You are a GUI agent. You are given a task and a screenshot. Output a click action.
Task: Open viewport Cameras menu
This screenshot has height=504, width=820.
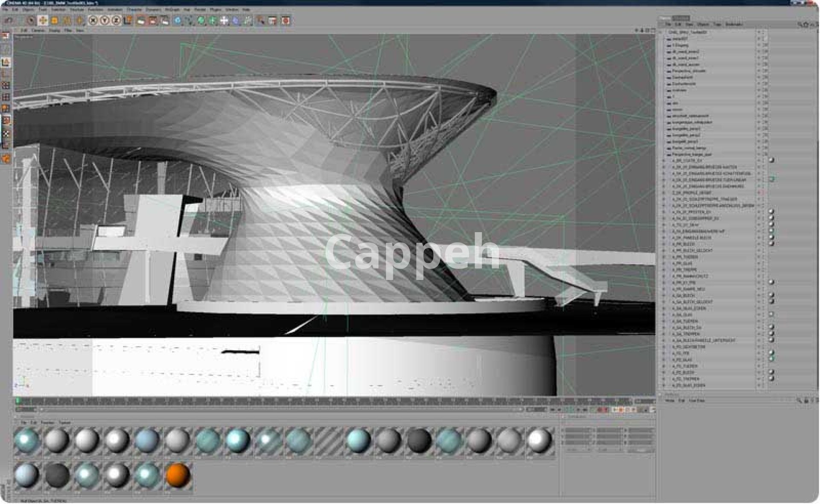(38, 30)
